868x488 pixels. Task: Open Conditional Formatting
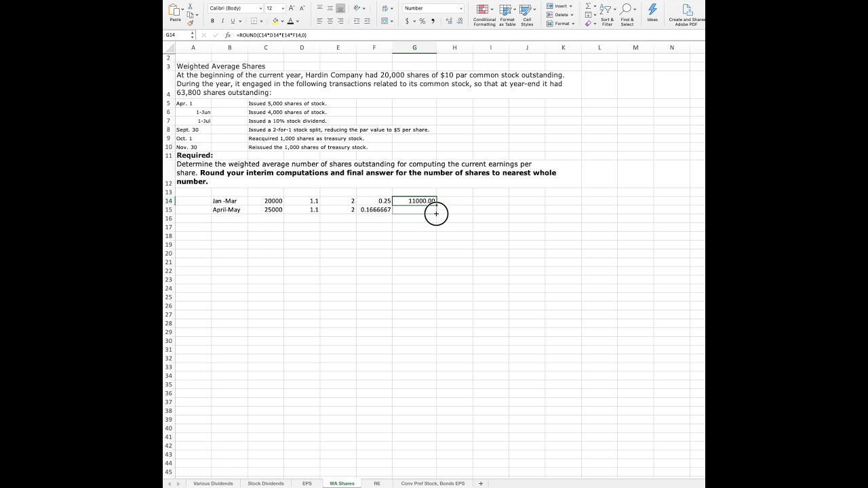tap(484, 15)
